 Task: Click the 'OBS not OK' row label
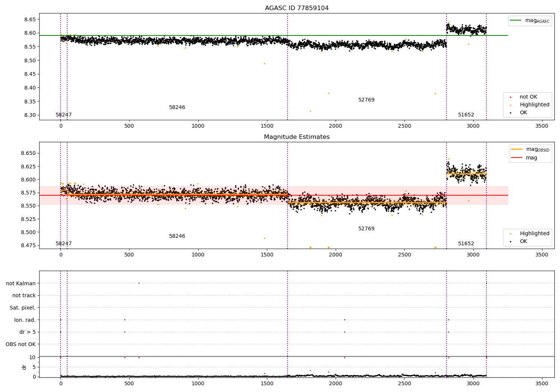(x=21, y=344)
